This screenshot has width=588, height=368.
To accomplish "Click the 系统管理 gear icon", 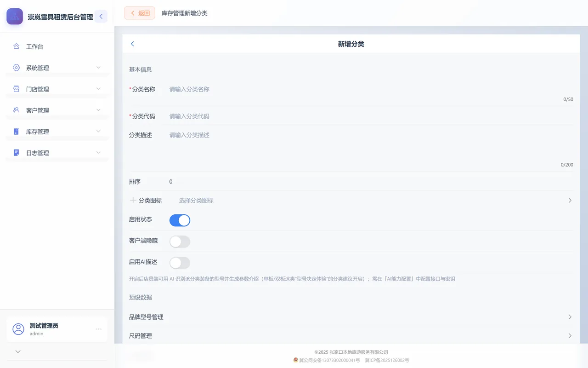I will (16, 68).
